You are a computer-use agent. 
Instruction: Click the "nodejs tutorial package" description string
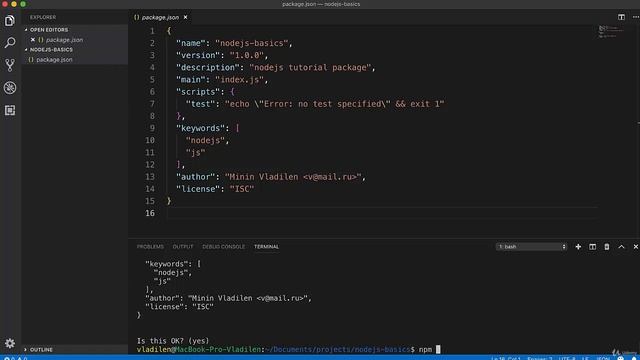(x=310, y=67)
